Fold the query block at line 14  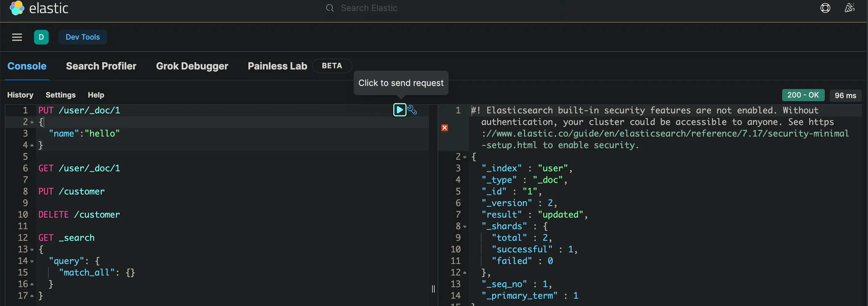pyautogui.click(x=32, y=261)
